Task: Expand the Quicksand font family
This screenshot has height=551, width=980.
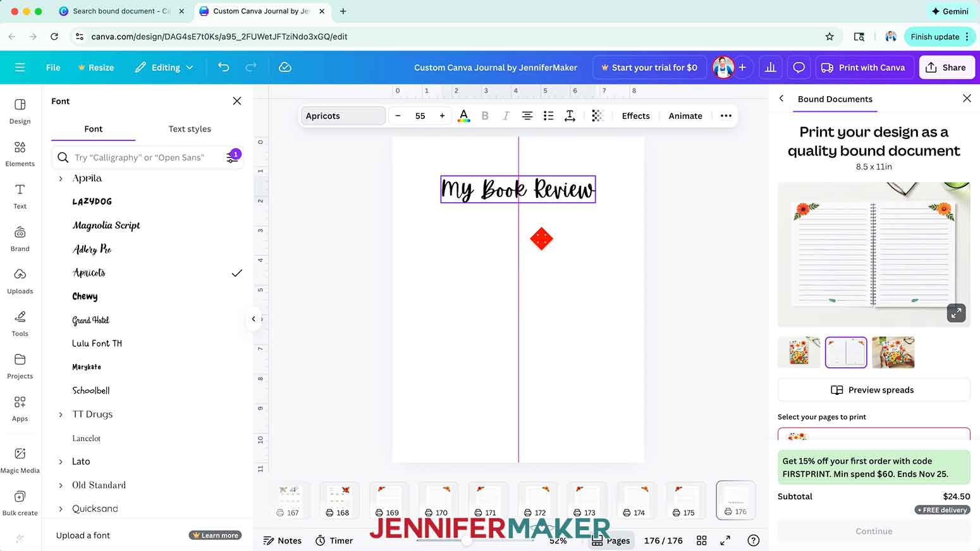Action: coord(61,509)
